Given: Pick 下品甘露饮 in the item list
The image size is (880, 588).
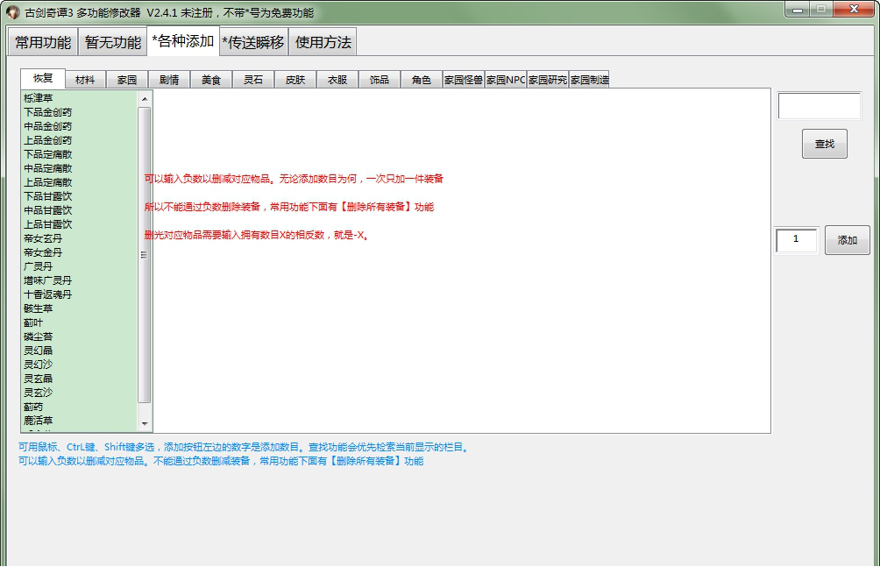Looking at the screenshot, I should pyautogui.click(x=80, y=196).
